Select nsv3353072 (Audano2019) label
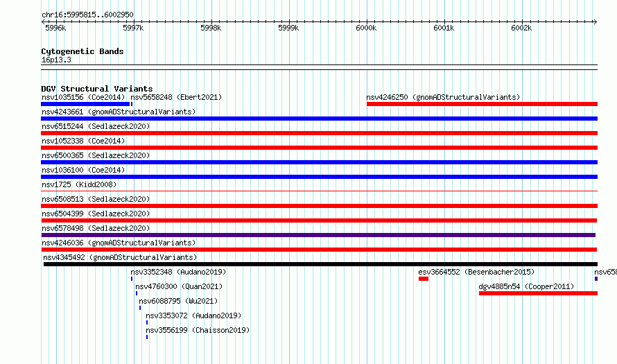Screen dimensions: 617x364 (x=193, y=315)
